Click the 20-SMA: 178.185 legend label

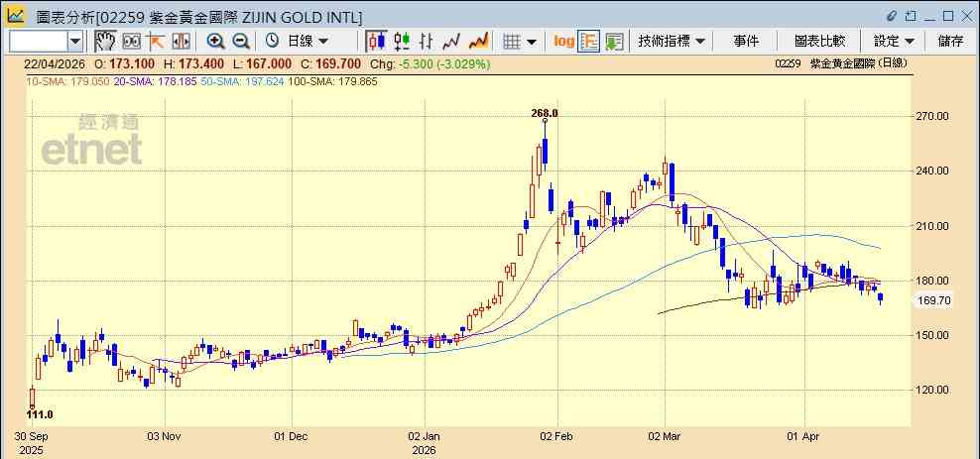click(x=154, y=81)
